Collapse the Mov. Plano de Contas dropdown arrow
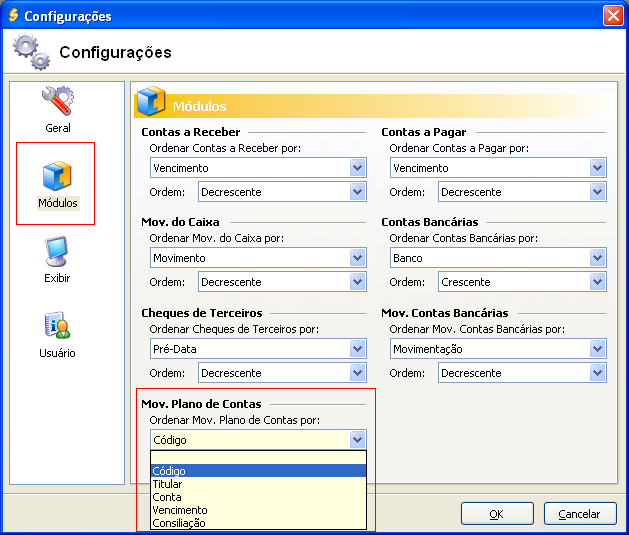This screenshot has height=535, width=629. coord(358,440)
